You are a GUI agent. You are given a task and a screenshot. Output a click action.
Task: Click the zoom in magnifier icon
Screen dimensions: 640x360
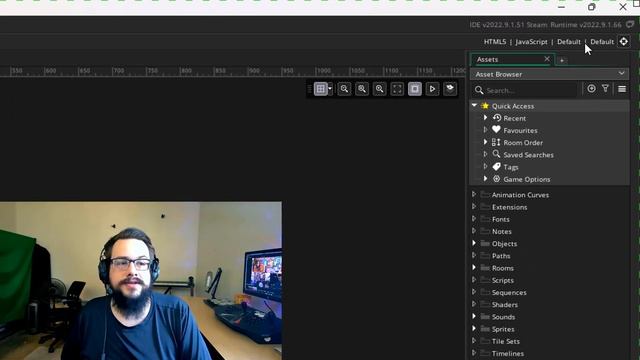[x=380, y=89]
